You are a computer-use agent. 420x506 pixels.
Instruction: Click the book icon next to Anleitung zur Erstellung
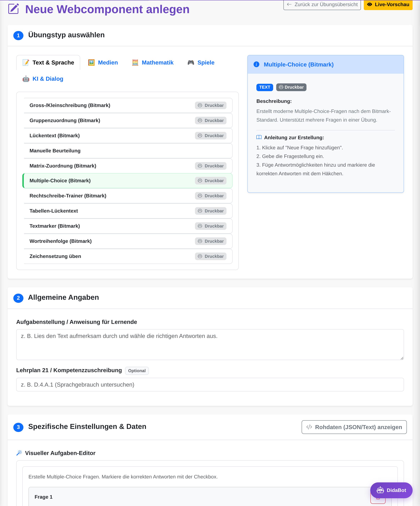[259, 137]
